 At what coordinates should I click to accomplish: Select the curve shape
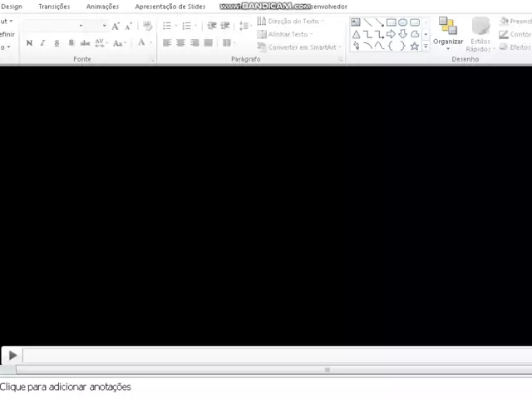click(x=379, y=46)
